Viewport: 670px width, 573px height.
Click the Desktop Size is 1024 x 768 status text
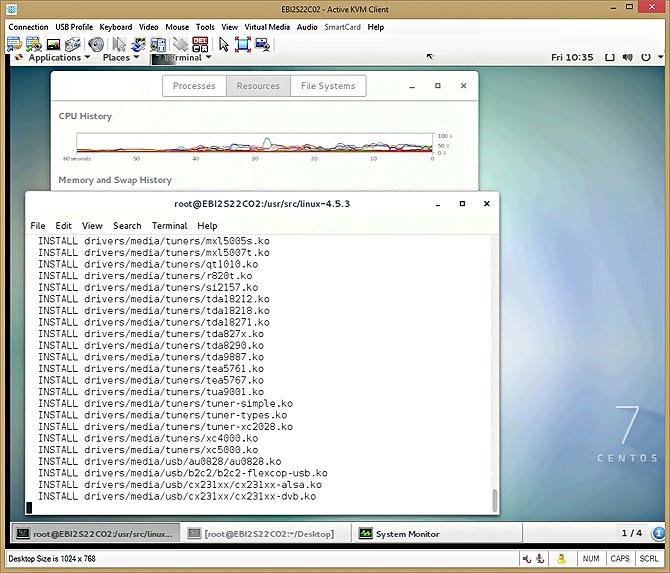point(52,558)
